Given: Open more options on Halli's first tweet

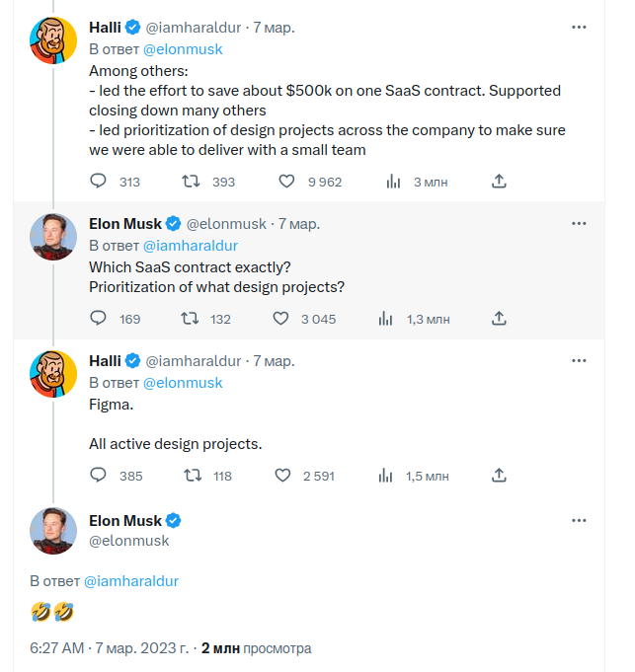Looking at the screenshot, I should tap(579, 28).
